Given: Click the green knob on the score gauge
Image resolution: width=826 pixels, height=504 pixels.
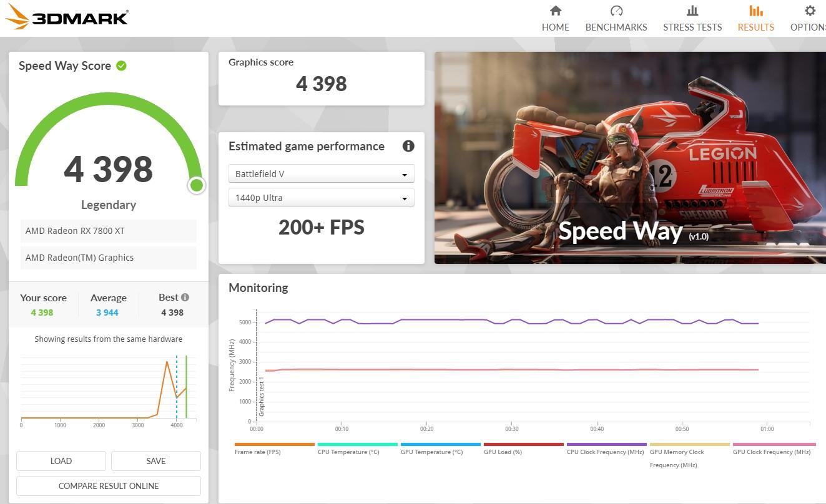Looking at the screenshot, I should tap(197, 185).
